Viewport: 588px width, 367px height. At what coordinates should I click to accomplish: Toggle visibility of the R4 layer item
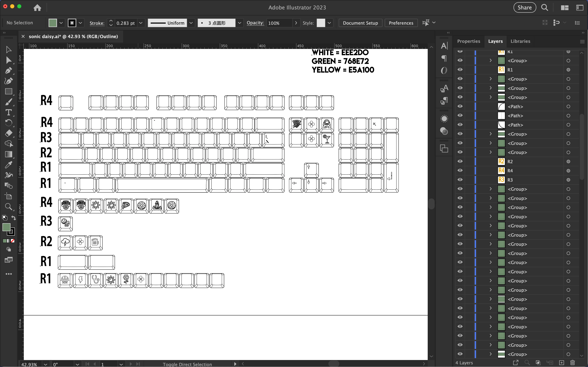coord(460,171)
